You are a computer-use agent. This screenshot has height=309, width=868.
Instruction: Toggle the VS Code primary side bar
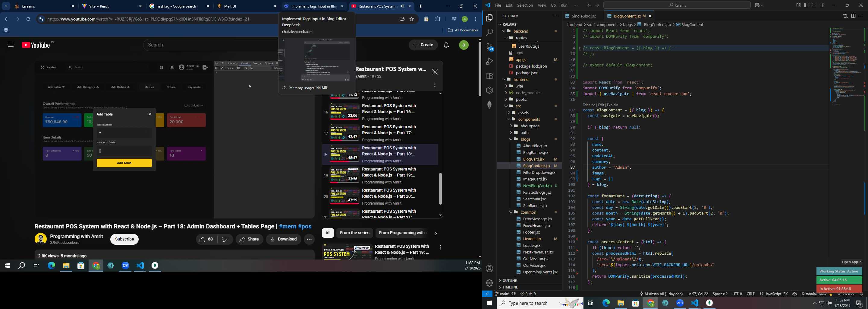806,5
